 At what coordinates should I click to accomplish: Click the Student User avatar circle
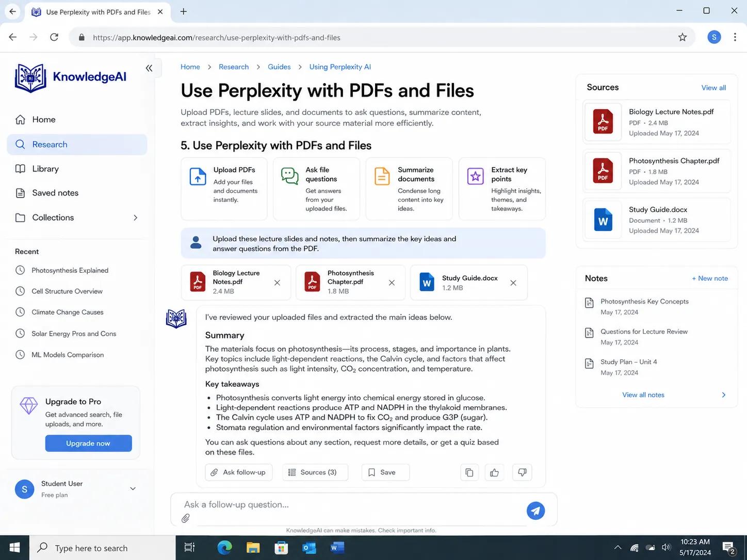(x=24, y=489)
